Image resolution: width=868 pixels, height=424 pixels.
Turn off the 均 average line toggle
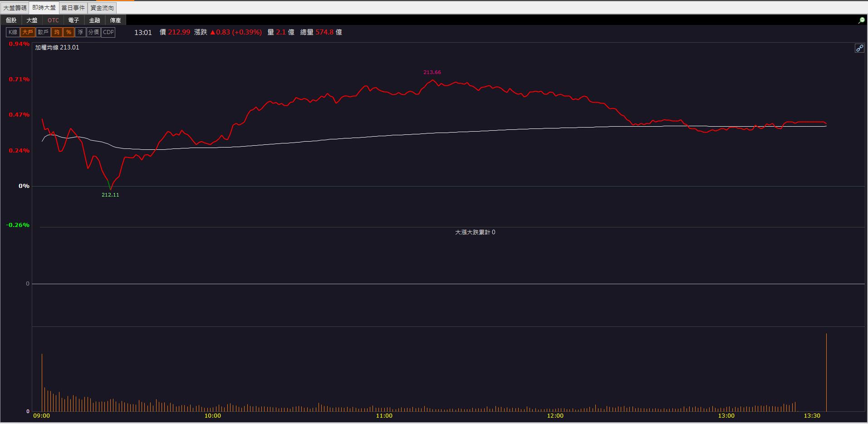pos(57,32)
